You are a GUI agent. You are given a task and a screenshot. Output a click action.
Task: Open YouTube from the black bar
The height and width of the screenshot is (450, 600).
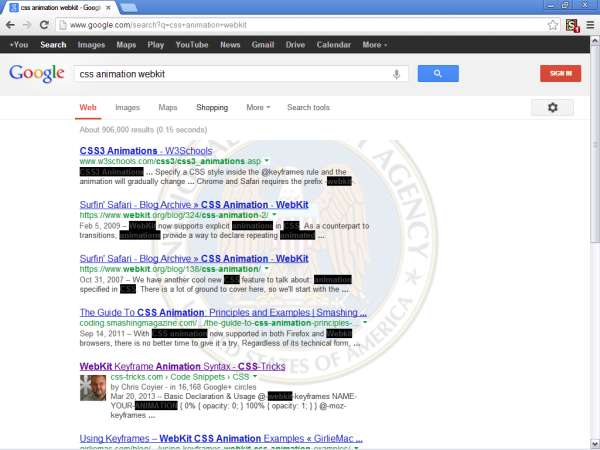point(192,45)
